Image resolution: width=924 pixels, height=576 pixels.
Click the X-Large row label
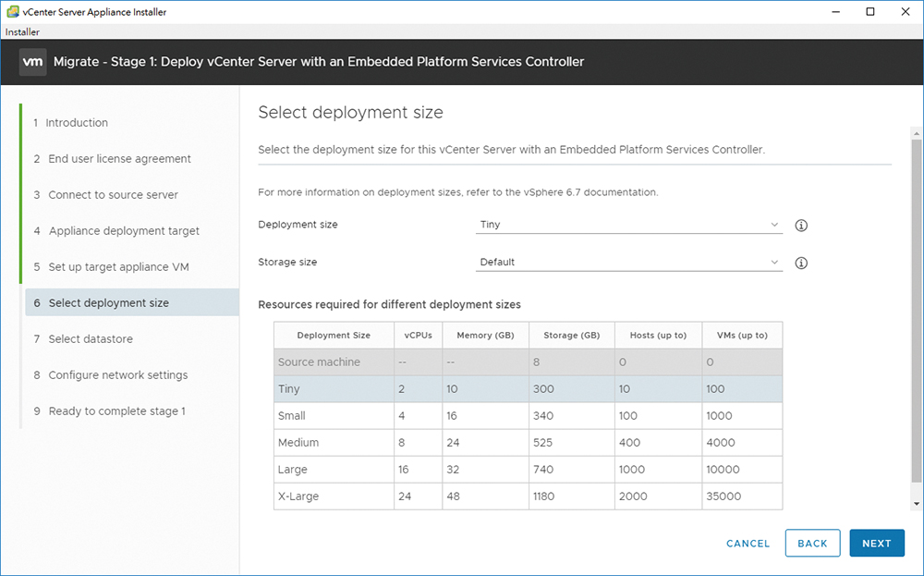coord(298,496)
